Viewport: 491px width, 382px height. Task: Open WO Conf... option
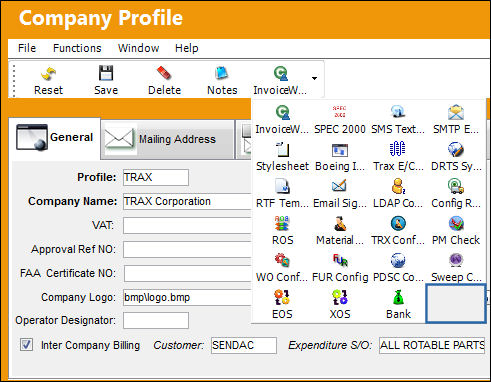pyautogui.click(x=282, y=267)
